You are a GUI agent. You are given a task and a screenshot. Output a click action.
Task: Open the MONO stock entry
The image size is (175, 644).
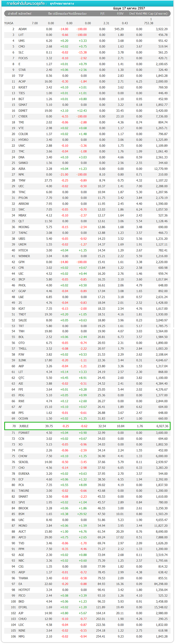[23, 526]
